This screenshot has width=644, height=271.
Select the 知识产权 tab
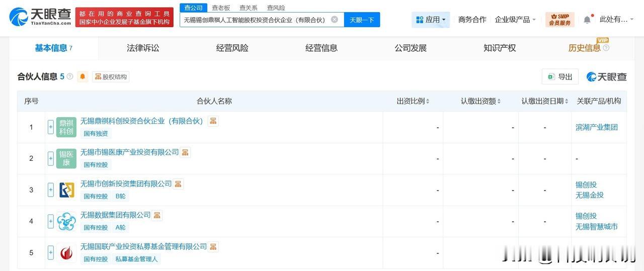tap(500, 48)
